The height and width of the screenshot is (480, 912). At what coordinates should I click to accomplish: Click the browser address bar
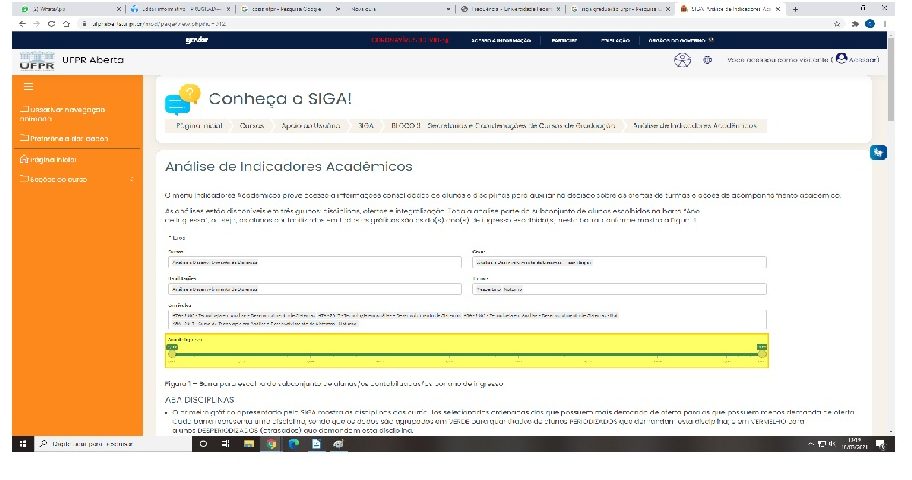[x=454, y=24]
